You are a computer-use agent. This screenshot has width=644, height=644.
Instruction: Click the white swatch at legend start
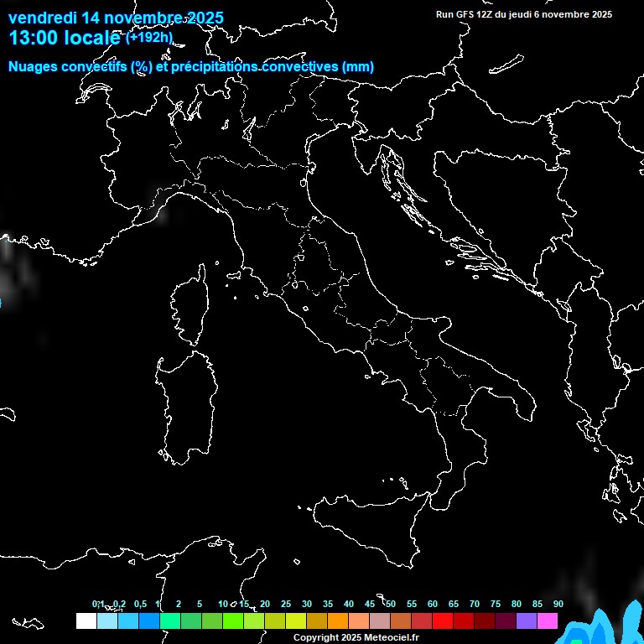[86, 621]
